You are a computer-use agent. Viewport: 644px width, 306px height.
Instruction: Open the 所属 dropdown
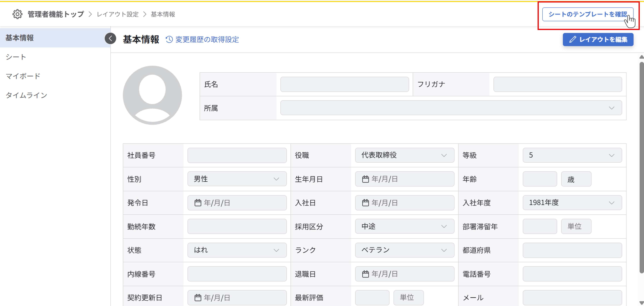point(451,108)
